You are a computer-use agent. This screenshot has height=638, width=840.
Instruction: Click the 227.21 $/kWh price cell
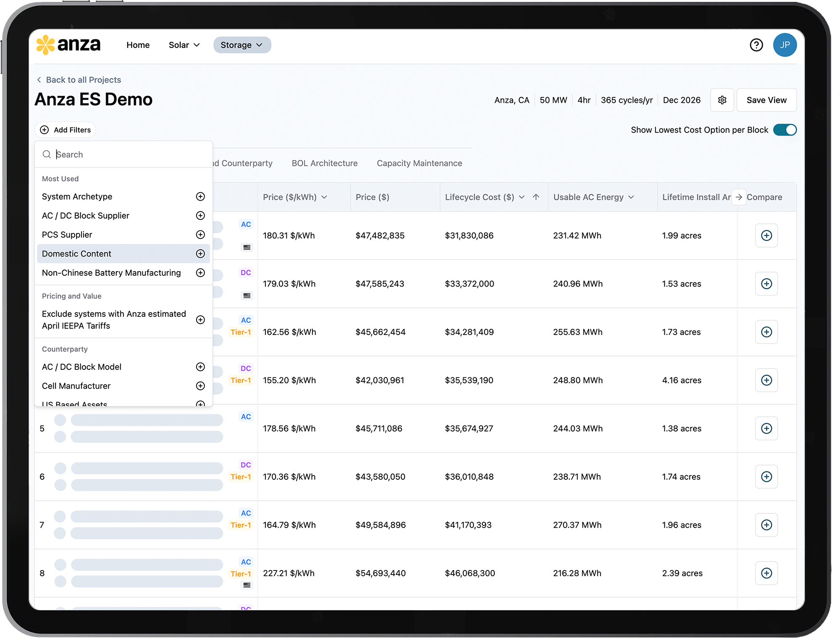pos(289,573)
